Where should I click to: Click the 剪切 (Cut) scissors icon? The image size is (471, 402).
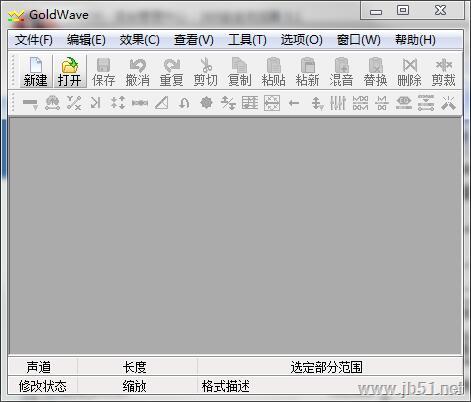click(206, 65)
